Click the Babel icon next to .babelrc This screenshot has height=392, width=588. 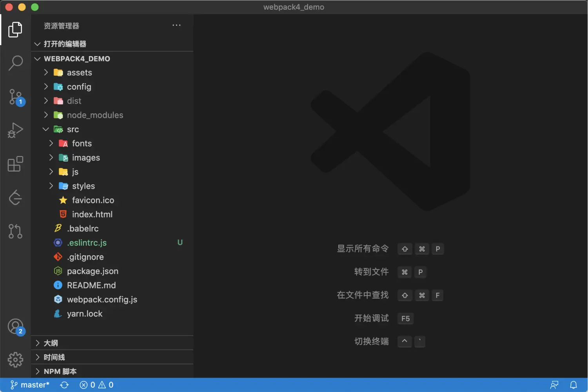pyautogui.click(x=58, y=228)
